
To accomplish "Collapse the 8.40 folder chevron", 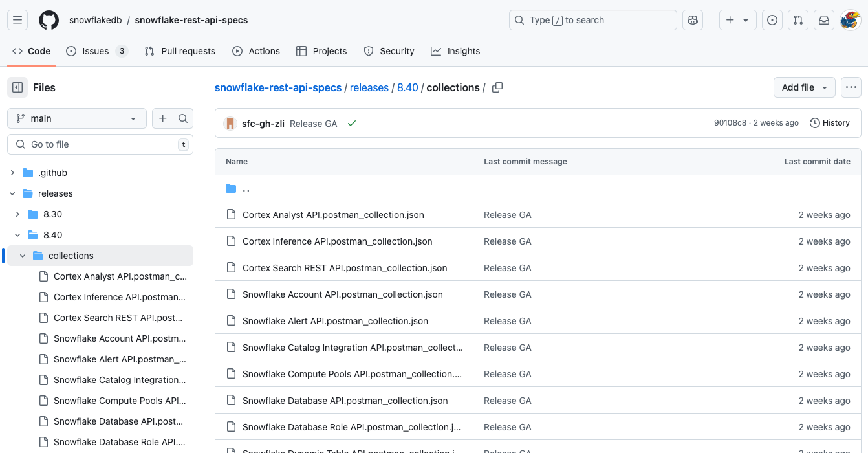I will [17, 235].
